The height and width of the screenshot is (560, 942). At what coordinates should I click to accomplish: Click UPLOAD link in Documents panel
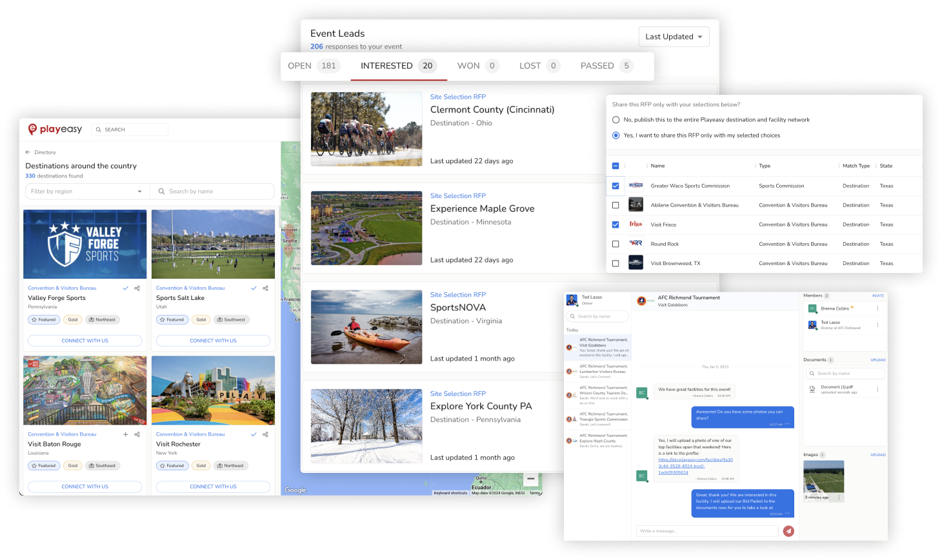[878, 360]
